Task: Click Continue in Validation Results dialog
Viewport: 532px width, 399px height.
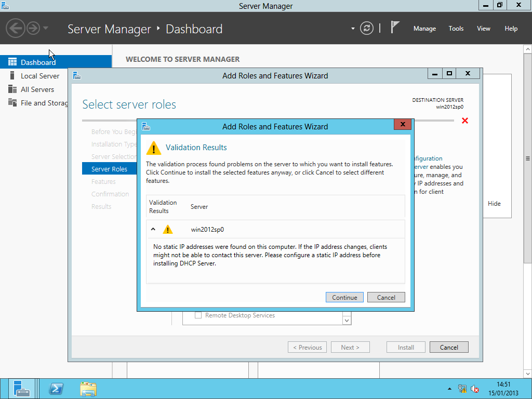Action: (x=344, y=297)
